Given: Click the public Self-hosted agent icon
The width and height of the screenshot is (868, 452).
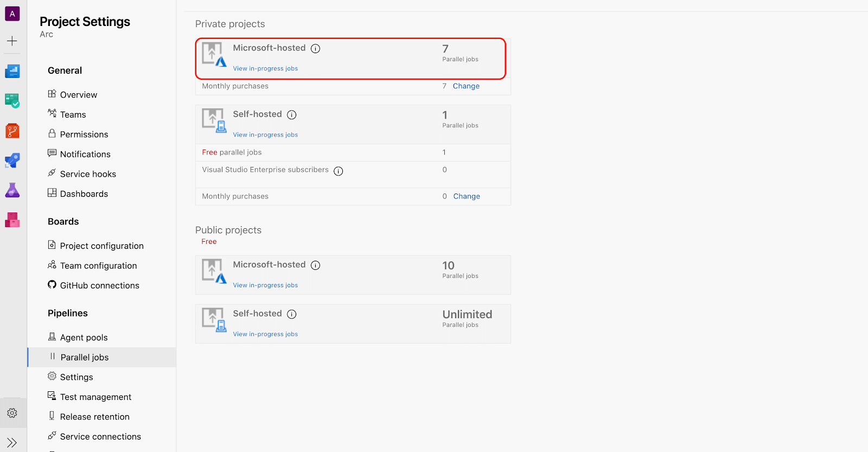Looking at the screenshot, I should point(214,320).
